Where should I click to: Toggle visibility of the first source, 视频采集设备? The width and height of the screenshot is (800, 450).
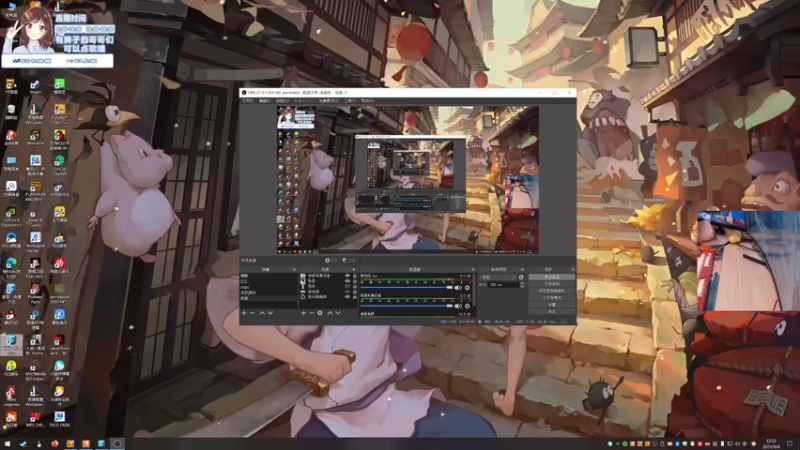[x=347, y=276]
